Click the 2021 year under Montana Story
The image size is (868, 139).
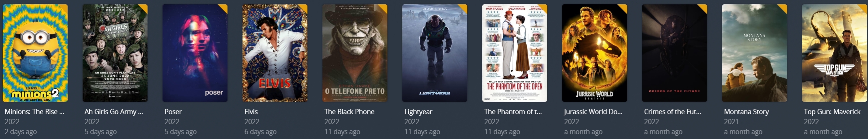coord(731,121)
